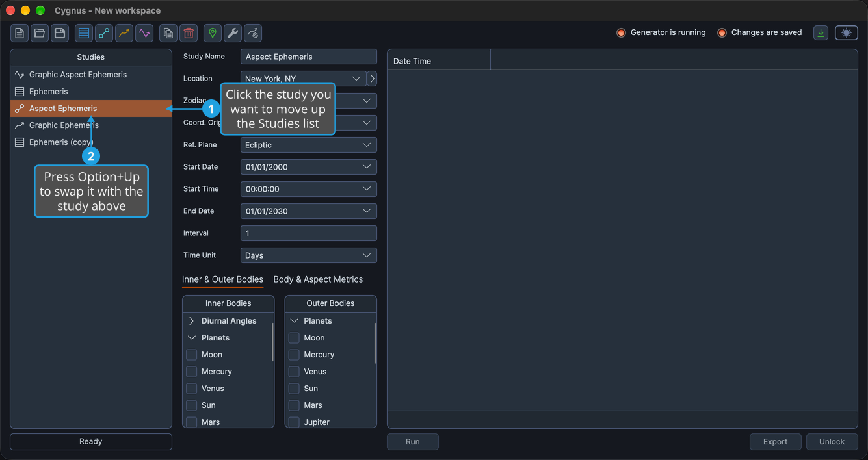Viewport: 868px width, 460px height.
Task: Click the arrow button beside the Location field
Action: pyautogui.click(x=372, y=79)
